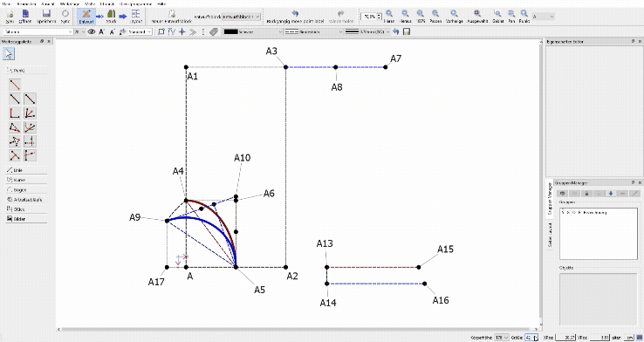This screenshot has width=644, height=342.
Task: Open the Arbeitsabläufe tool category
Action: 26,200
